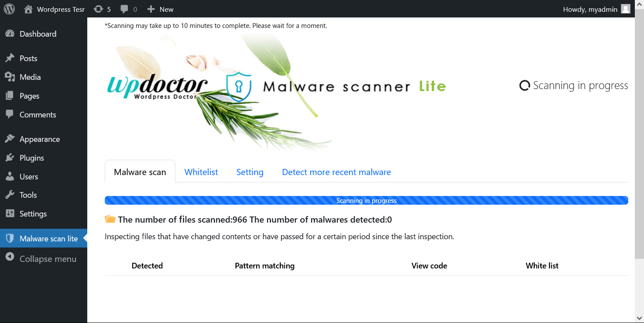
Task: Click the yellow folder icon by files scanned
Action: [x=110, y=219]
